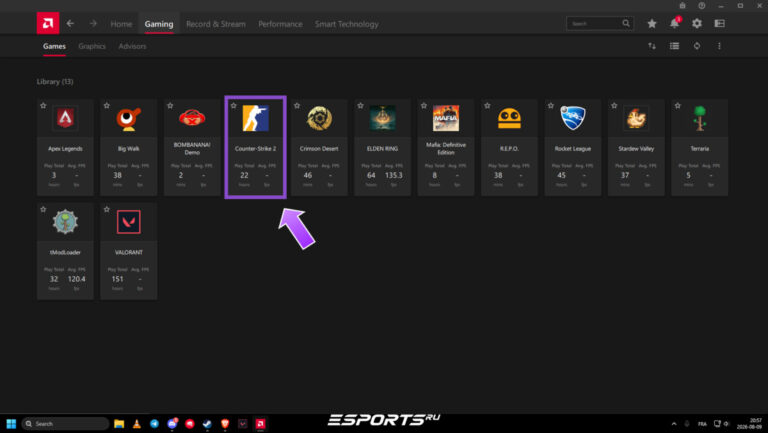
Task: Select the Gaming tab
Action: click(159, 24)
